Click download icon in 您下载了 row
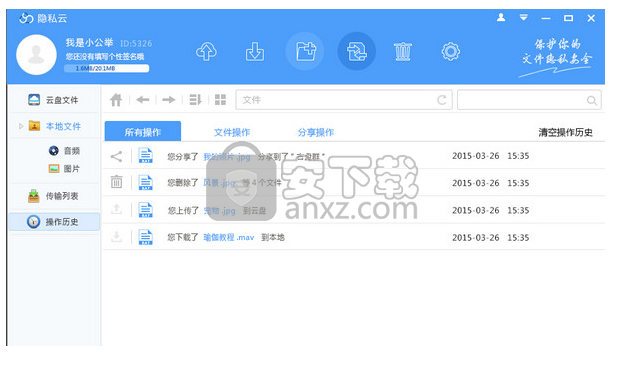Screen dimensions: 629x365 click(x=116, y=237)
